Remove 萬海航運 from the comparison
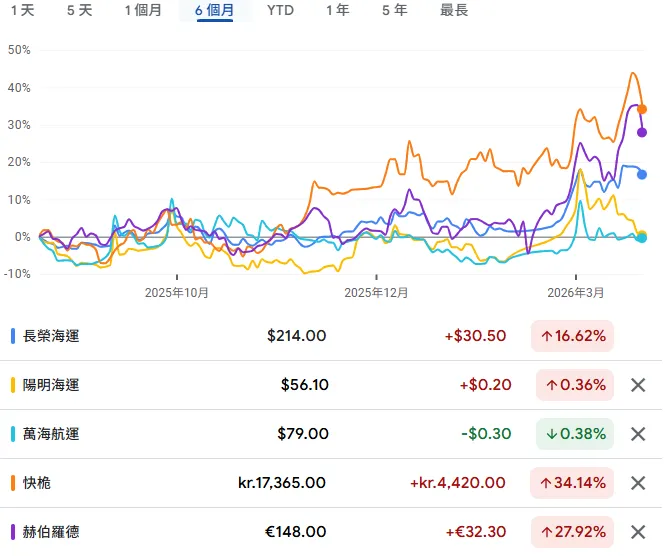The height and width of the screenshot is (556, 666). point(638,434)
